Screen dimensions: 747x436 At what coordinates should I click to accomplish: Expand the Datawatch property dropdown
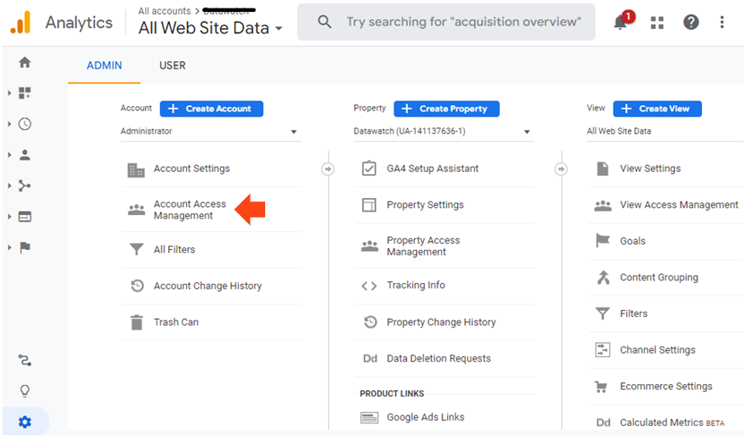441,131
